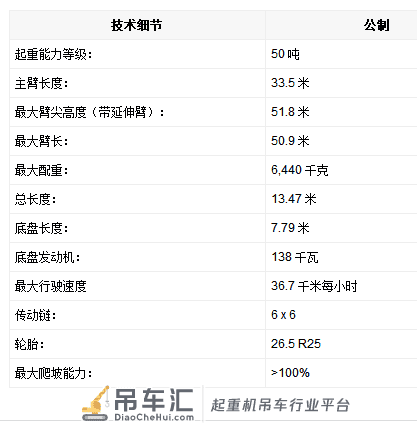Select the 总长度 row label
This screenshot has width=417, height=431.
click(x=35, y=199)
